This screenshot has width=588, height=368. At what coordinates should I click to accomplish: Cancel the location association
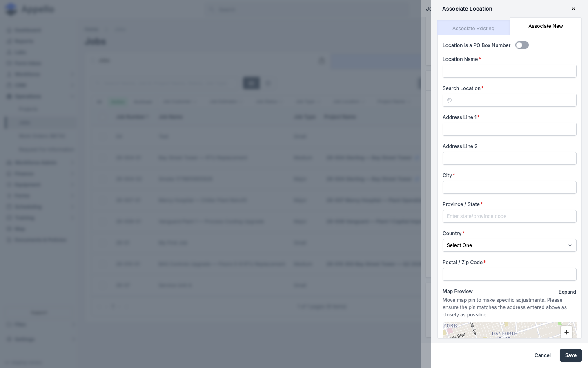point(542,355)
